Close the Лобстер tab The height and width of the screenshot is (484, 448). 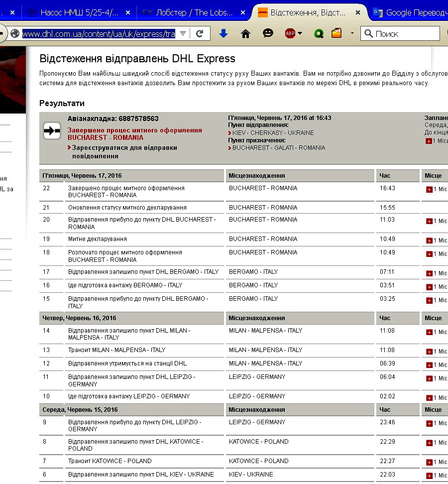coord(243,12)
